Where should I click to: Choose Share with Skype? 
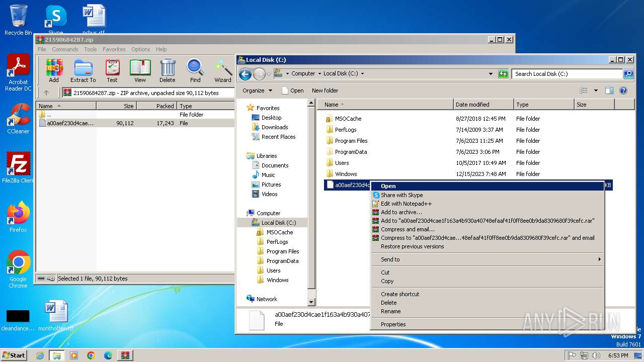(x=487, y=195)
